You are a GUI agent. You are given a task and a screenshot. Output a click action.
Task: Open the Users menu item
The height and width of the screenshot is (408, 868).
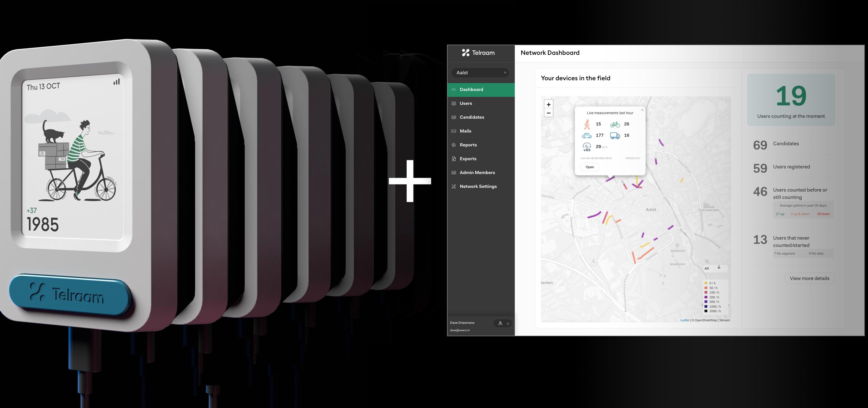coord(481,103)
